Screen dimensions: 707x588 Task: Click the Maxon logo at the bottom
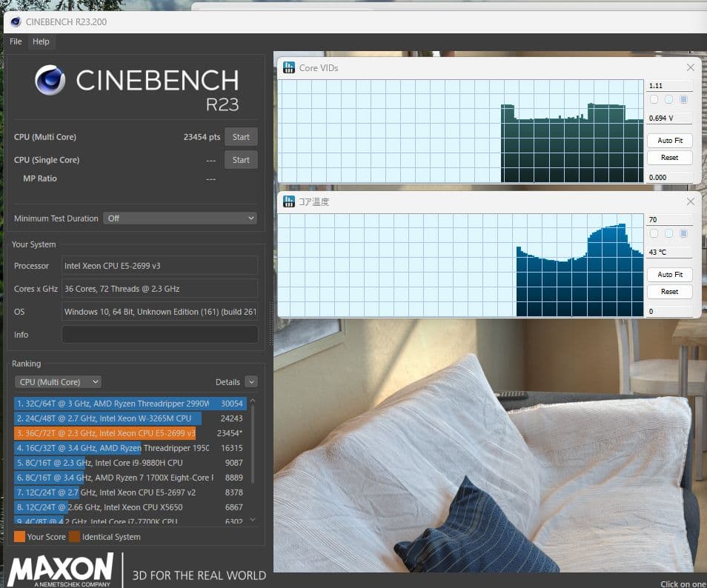(61, 570)
